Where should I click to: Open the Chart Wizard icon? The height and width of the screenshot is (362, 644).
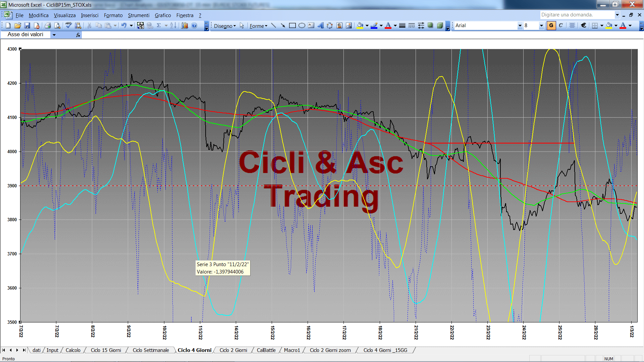pyautogui.click(x=184, y=25)
